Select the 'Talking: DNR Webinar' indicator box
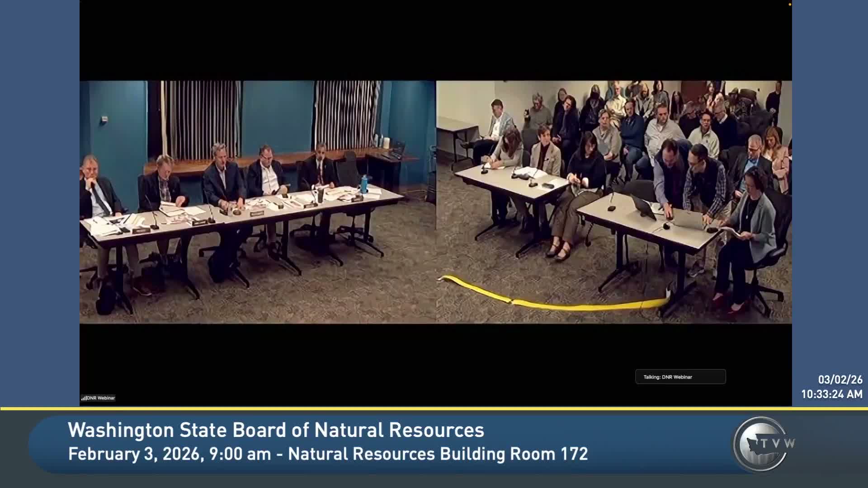The image size is (868, 488). [680, 377]
